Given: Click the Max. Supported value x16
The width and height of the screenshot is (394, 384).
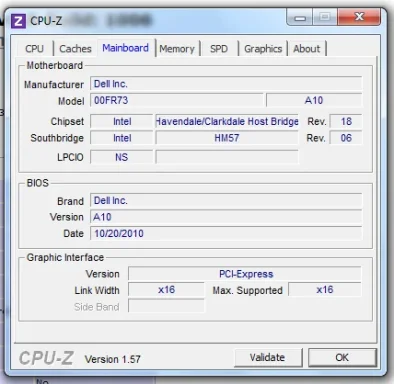Looking at the screenshot, I should [325, 290].
